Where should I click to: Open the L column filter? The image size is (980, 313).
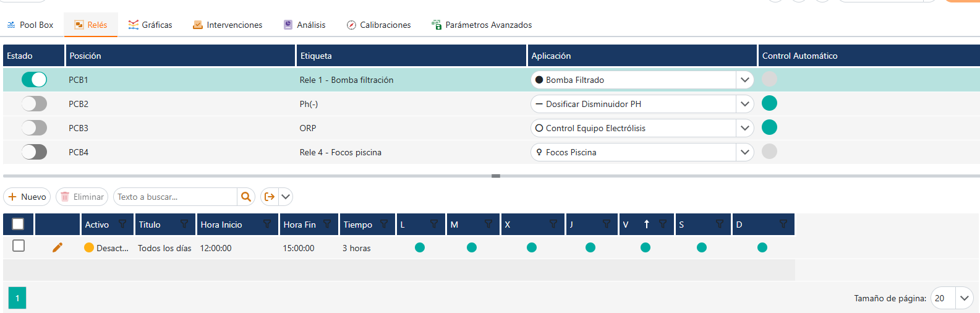[x=434, y=224]
